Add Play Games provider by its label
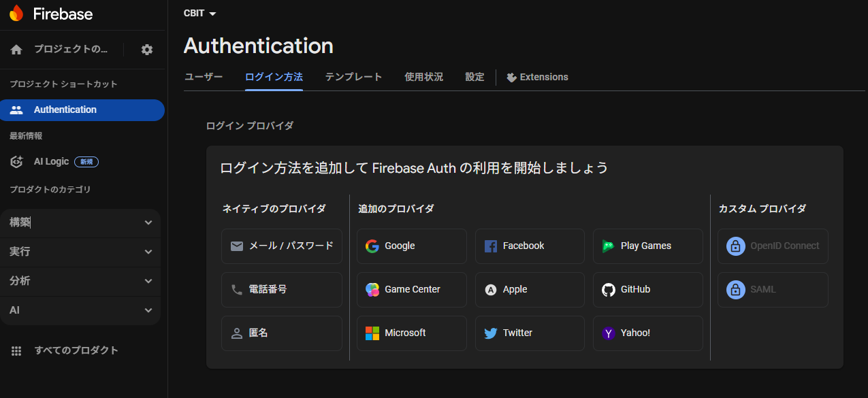868x398 pixels. [646, 246]
